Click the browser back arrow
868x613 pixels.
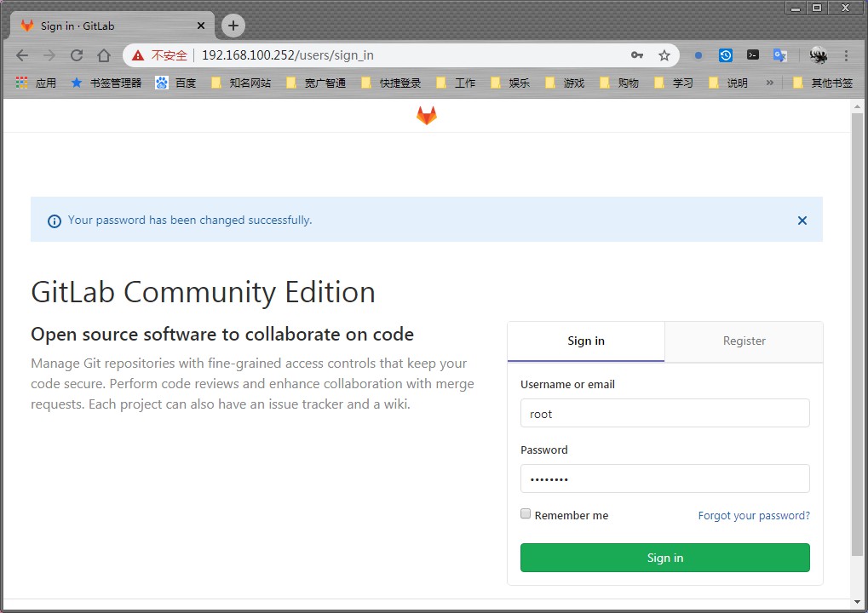(x=22, y=55)
